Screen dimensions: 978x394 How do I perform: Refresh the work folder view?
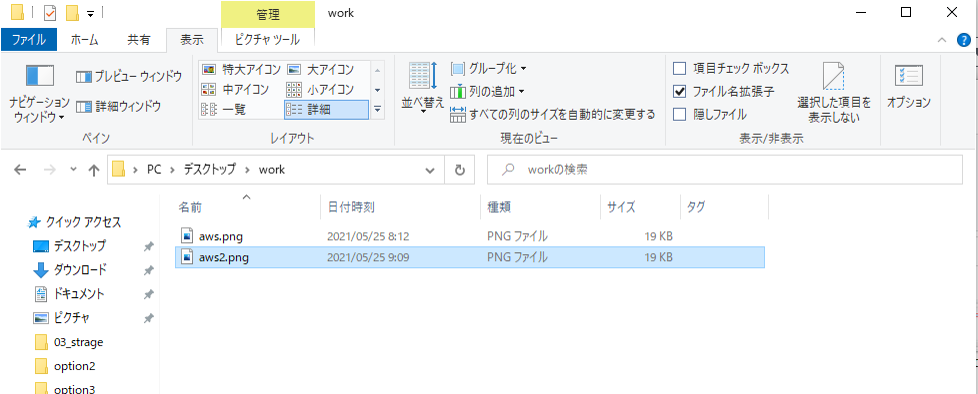tap(460, 170)
